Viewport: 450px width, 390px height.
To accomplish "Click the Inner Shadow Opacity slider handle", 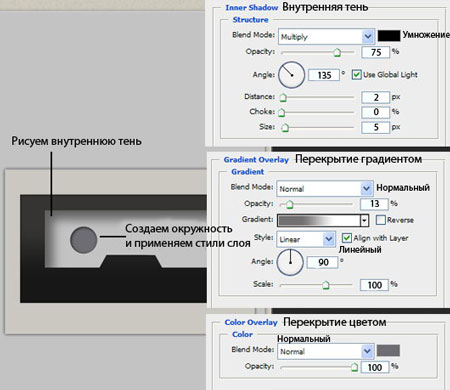I will coord(337,52).
